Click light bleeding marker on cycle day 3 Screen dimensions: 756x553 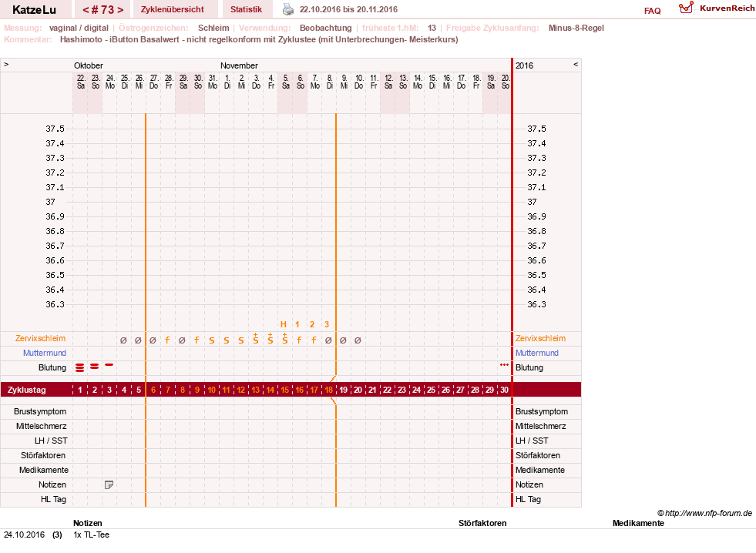click(109, 365)
